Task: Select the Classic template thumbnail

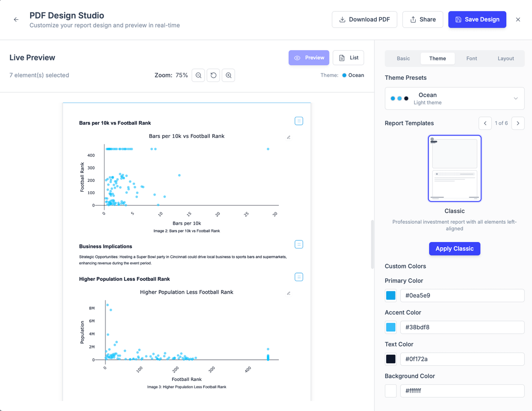Action: tap(454, 169)
